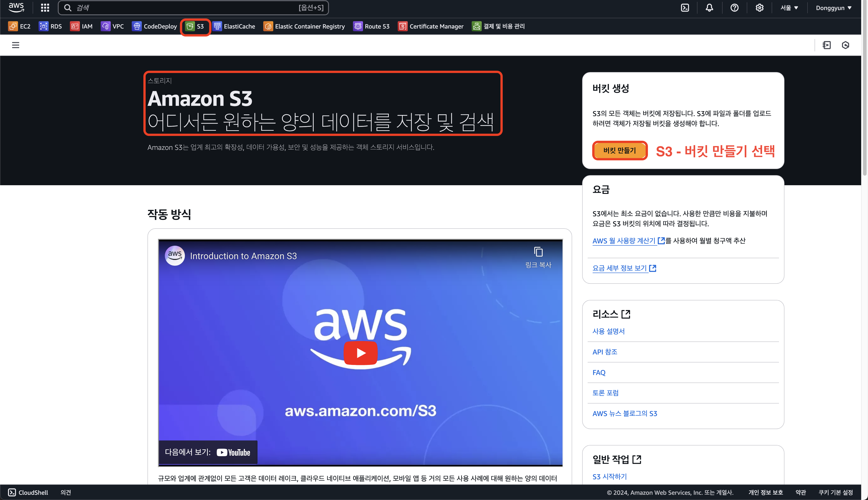Open 요금 세부 정보 보기 link
The width and height of the screenshot is (868, 500).
(624, 268)
